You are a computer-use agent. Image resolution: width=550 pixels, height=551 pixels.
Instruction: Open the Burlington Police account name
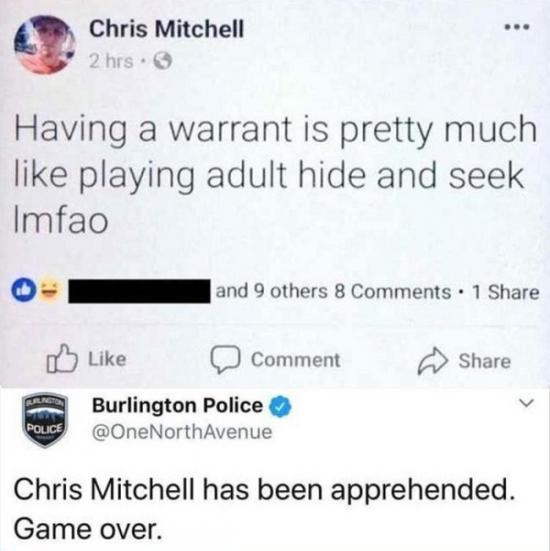[177, 406]
